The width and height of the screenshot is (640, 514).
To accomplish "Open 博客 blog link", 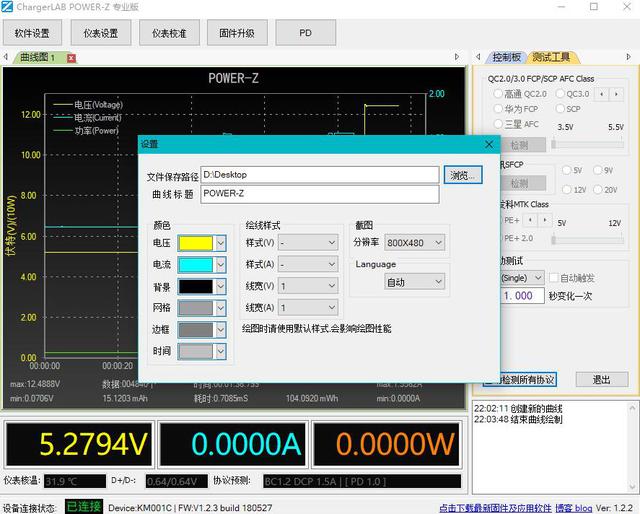I will 574,508.
